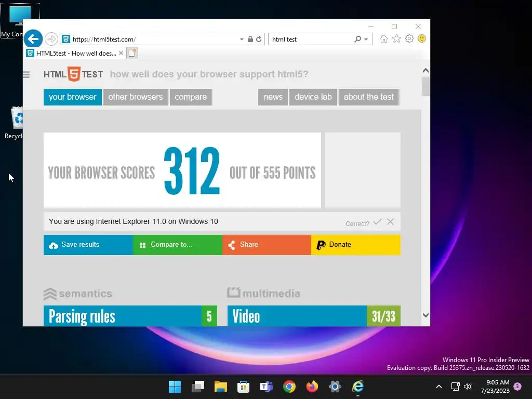The image size is (532, 399).
Task: Click the 312 score number
Action: click(192, 170)
